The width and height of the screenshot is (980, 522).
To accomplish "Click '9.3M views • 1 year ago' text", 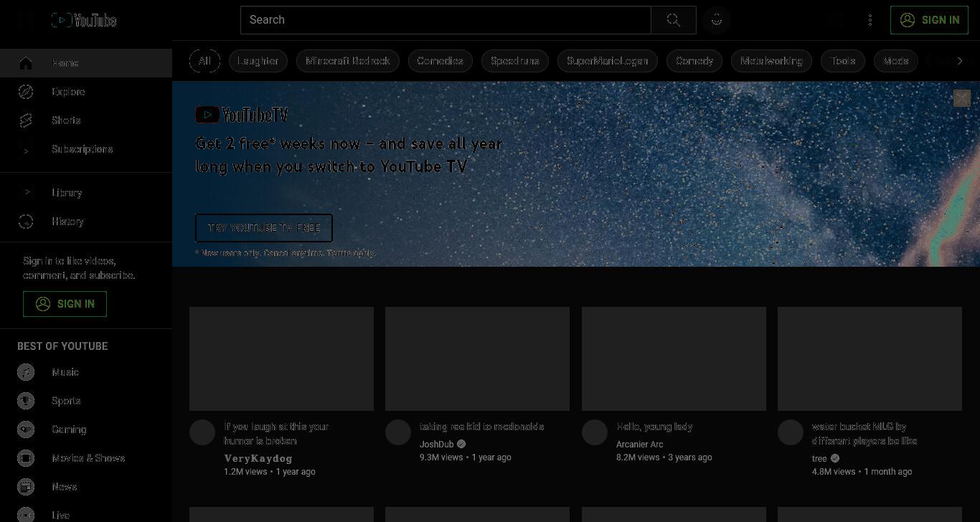I will (x=466, y=457).
